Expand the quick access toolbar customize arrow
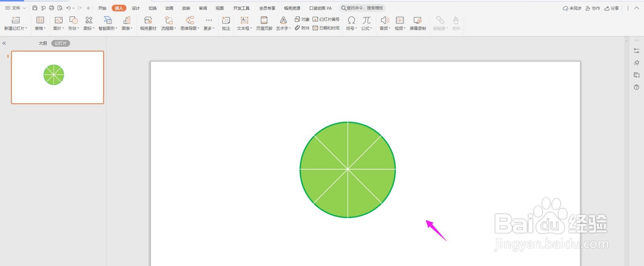The height and width of the screenshot is (266, 644). click(x=88, y=8)
